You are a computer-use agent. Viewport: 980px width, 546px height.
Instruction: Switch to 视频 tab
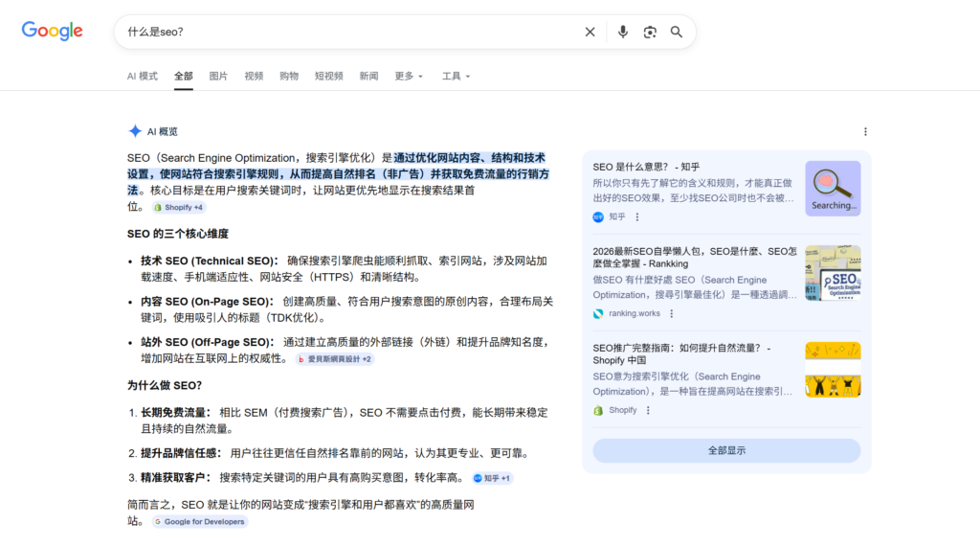tap(254, 77)
